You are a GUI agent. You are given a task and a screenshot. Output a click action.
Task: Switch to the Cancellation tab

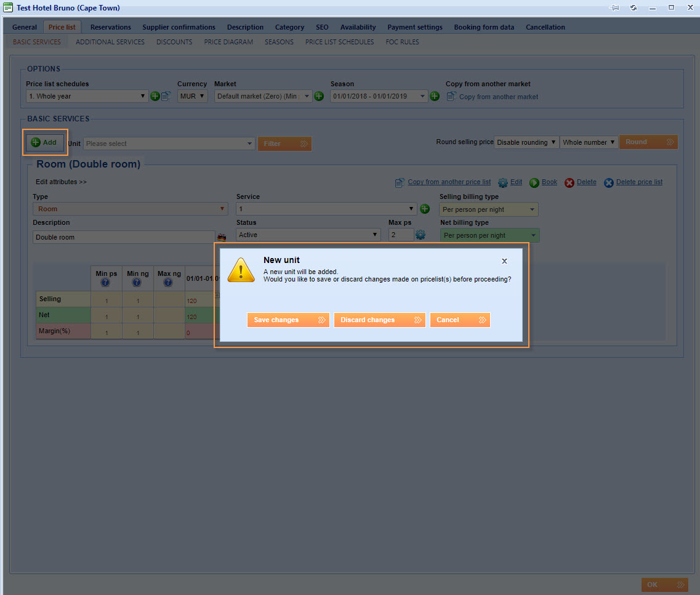pyautogui.click(x=545, y=27)
